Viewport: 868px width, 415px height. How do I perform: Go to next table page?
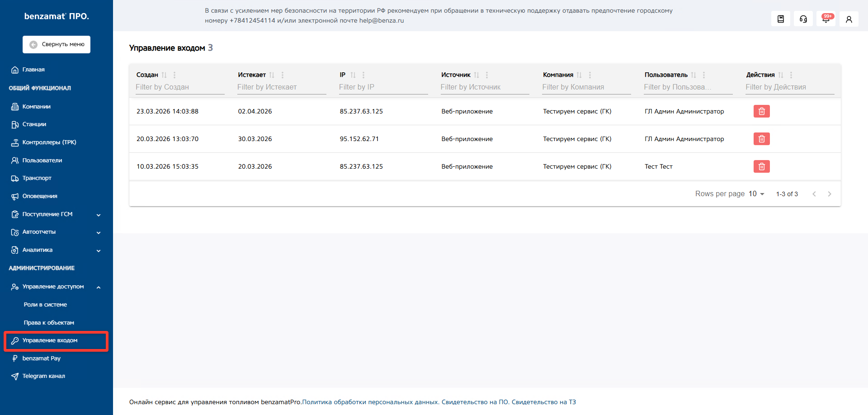[829, 194]
